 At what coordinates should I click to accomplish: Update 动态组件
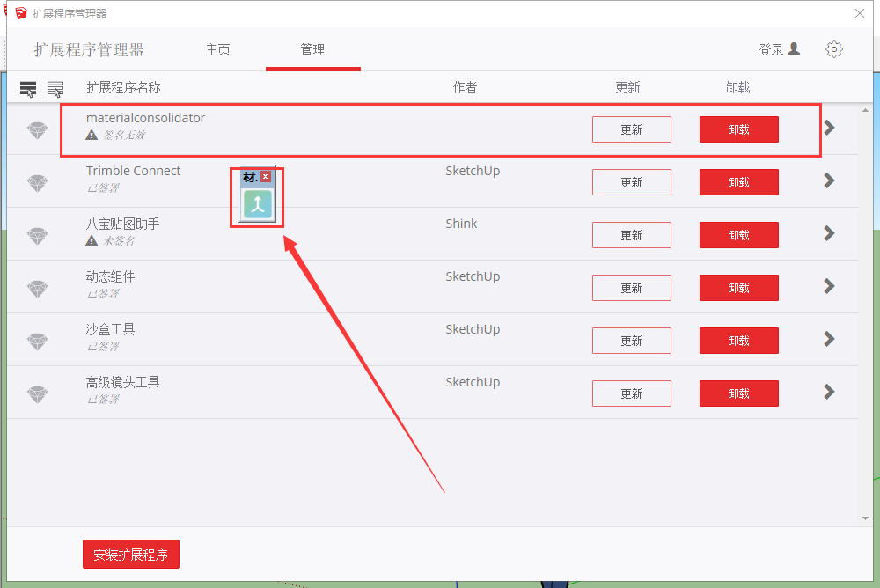(x=631, y=288)
